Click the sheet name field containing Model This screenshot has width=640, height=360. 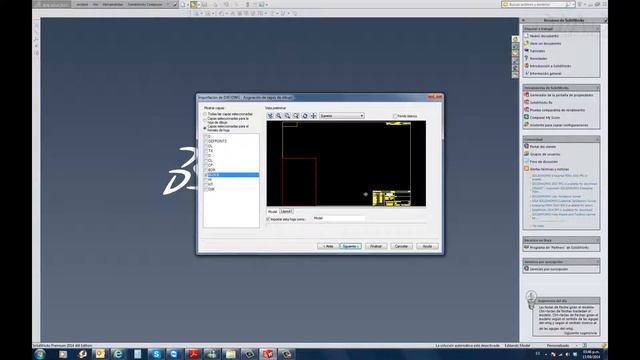pos(339,218)
